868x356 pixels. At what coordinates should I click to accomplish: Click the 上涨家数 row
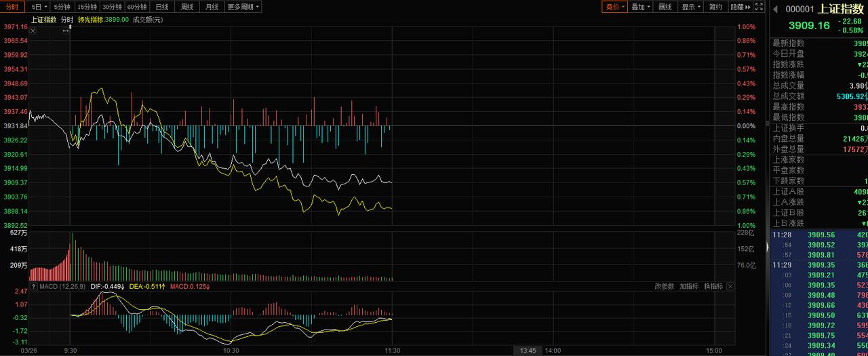[x=818, y=159]
